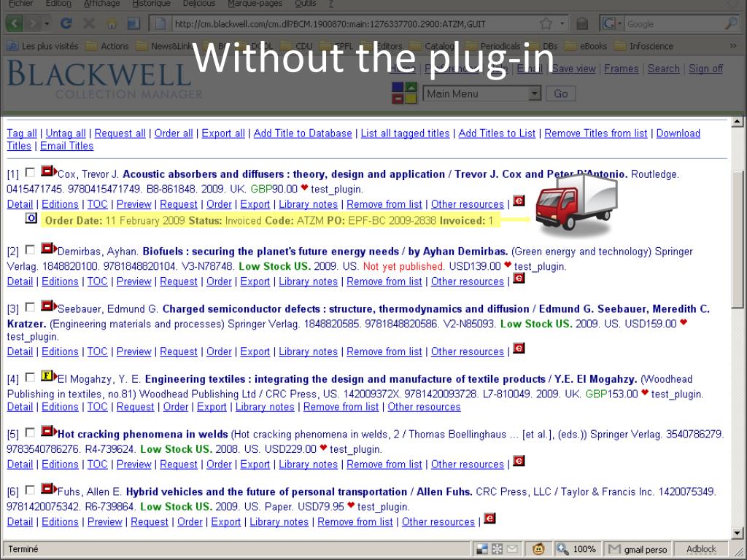747x560 pixels.
Task: Click the browser Back arrow button
Action: coord(15,23)
